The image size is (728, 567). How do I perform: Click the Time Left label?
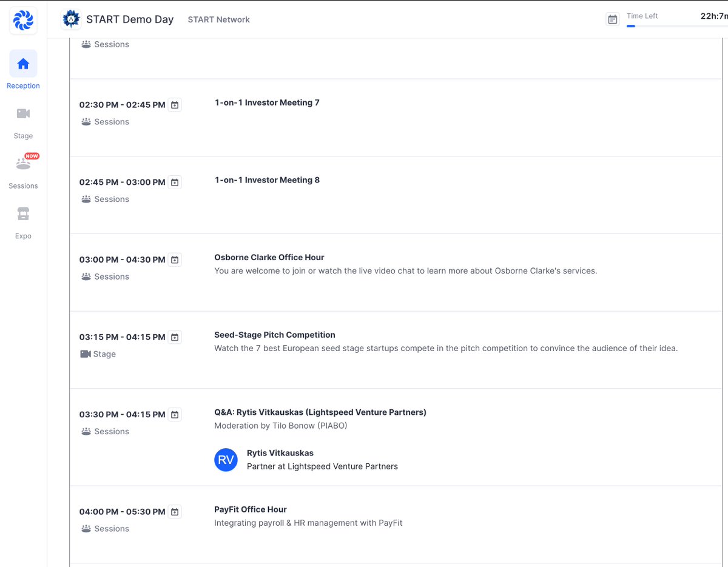642,16
